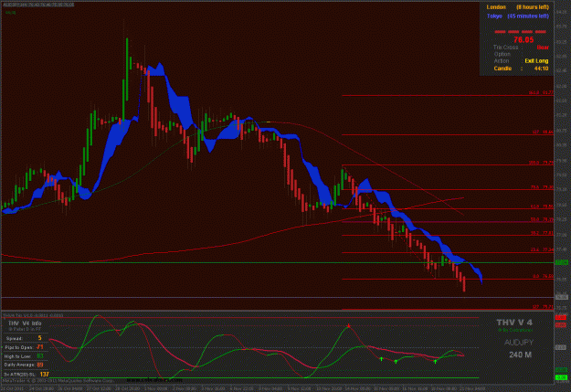Click the chart symbol header at top-left
The image size is (571, 392).
(x=38, y=5)
